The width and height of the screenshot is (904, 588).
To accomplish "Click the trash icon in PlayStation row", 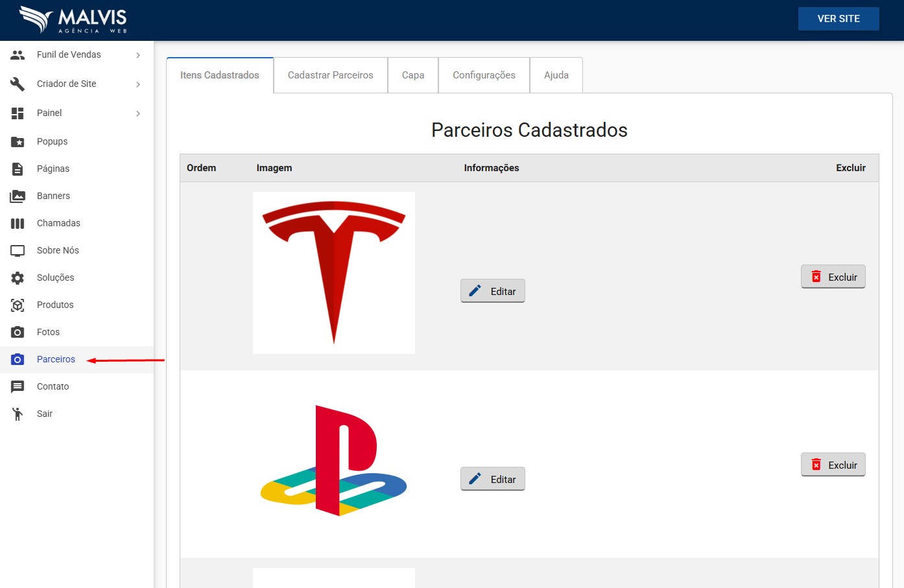I will [x=816, y=465].
